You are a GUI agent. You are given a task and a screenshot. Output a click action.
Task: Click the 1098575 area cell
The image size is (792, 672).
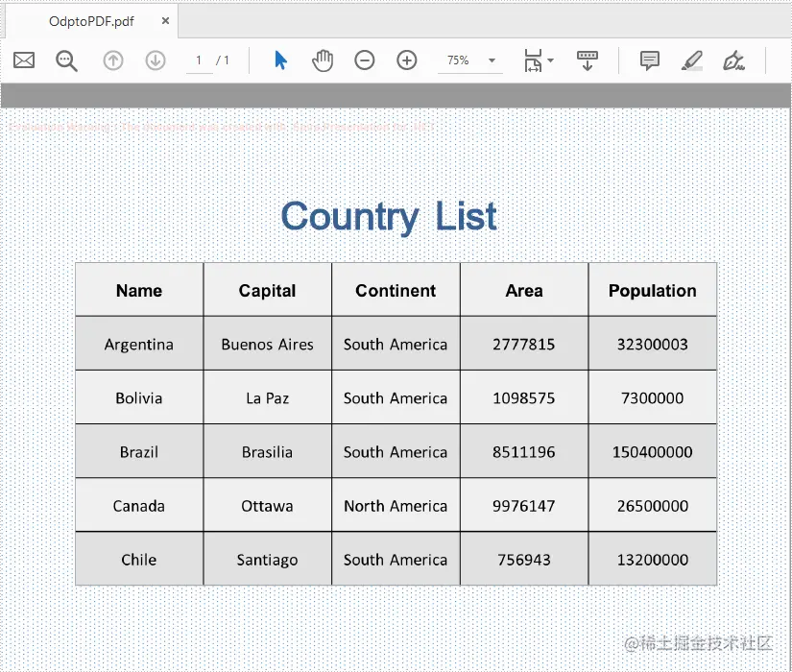[524, 397]
